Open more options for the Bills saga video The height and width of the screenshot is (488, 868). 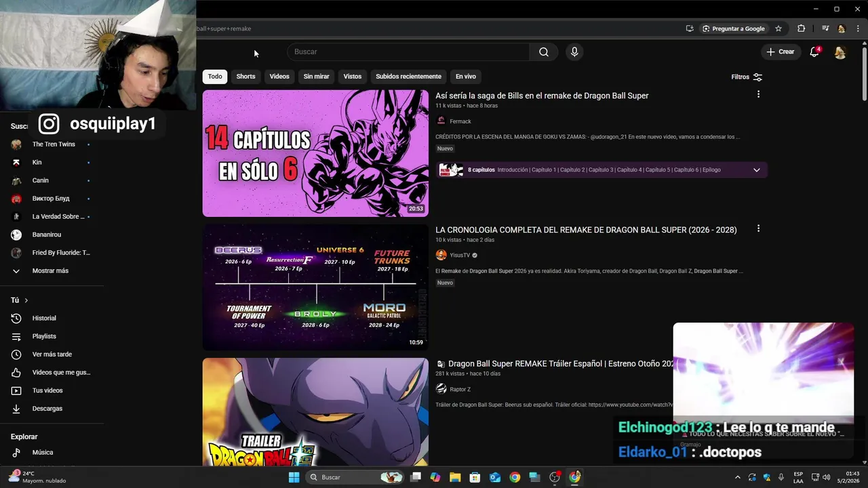(x=758, y=95)
